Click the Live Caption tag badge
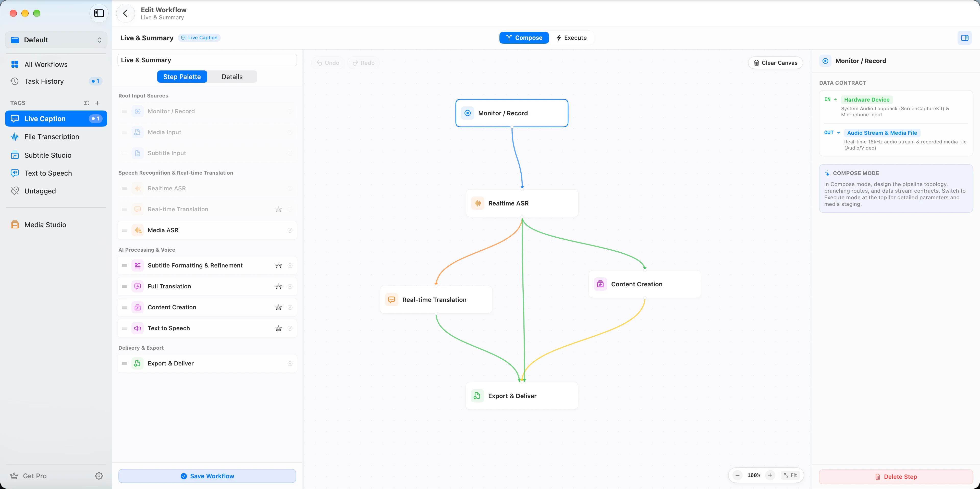980x489 pixels. pos(199,38)
